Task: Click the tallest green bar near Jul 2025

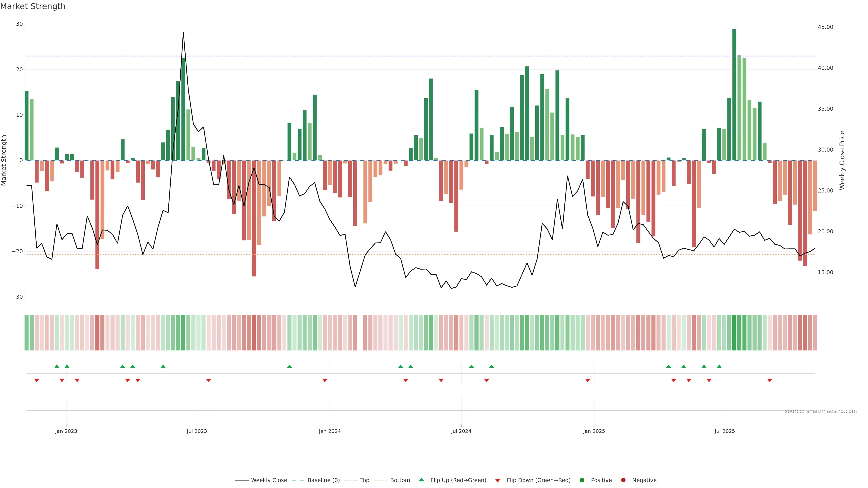Action: pos(734,94)
